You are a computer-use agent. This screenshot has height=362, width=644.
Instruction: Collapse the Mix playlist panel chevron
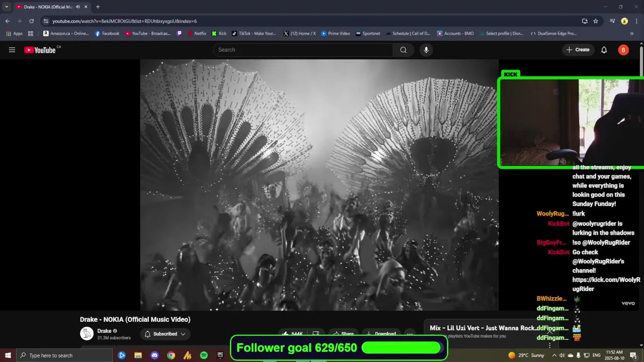(550, 332)
